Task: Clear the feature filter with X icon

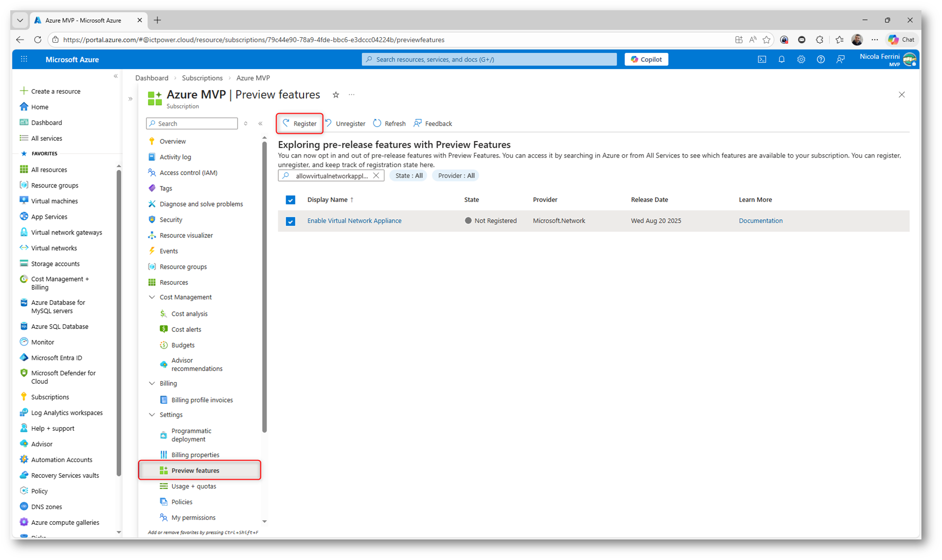Action: (376, 176)
